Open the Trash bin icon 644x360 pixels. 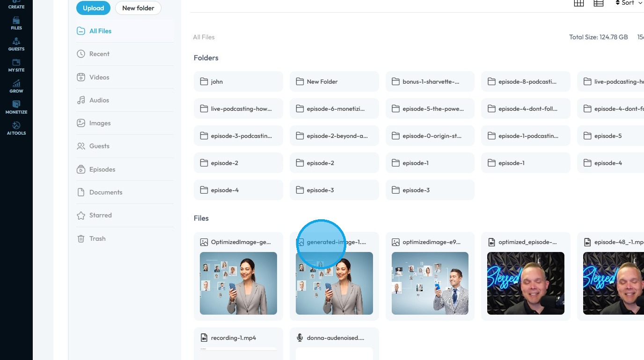(81, 238)
